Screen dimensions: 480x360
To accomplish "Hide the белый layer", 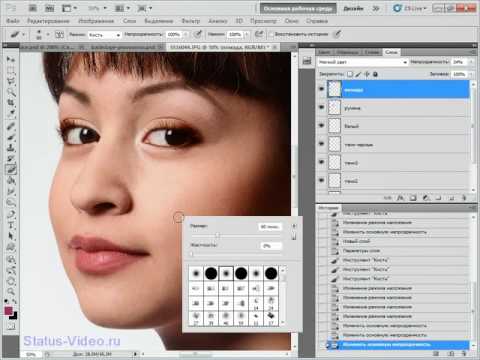I will (321, 125).
